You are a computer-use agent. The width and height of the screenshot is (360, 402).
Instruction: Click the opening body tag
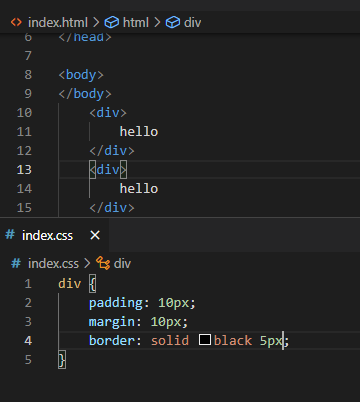81,75
